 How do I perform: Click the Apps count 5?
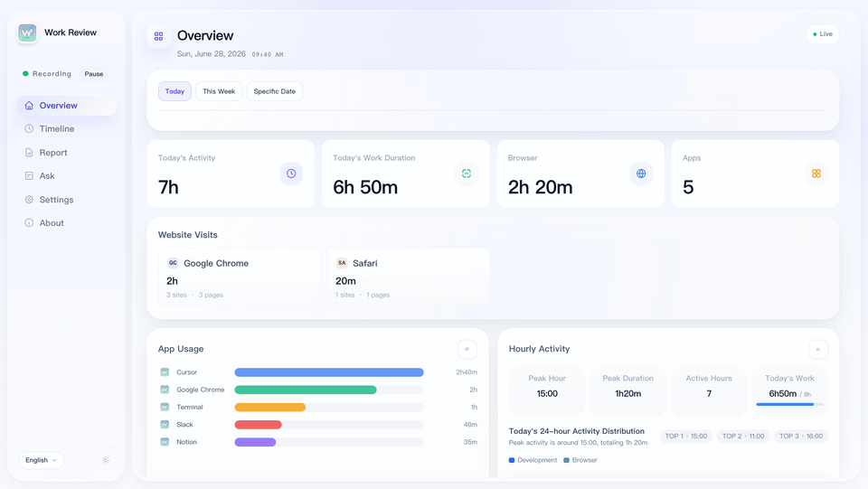tap(688, 187)
